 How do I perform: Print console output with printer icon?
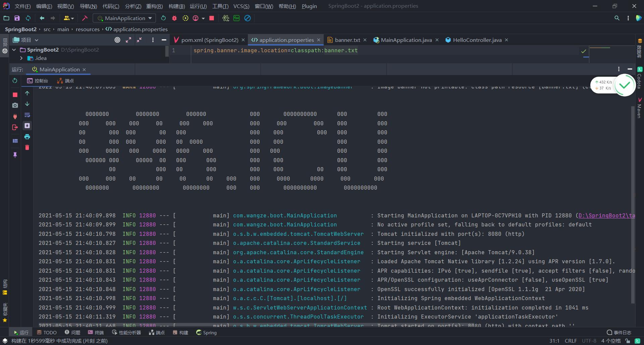coord(27,137)
